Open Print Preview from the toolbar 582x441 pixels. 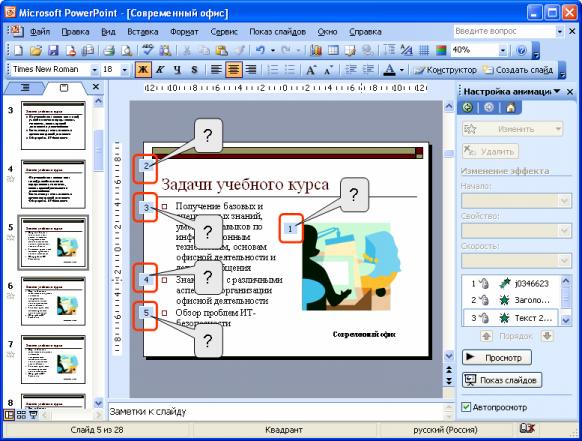point(127,50)
